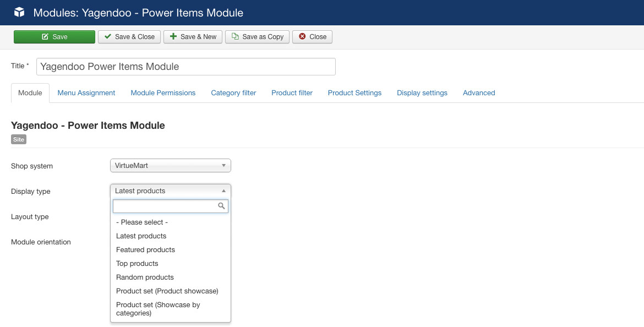Click the Joomla cube icon in header

[x=19, y=12]
